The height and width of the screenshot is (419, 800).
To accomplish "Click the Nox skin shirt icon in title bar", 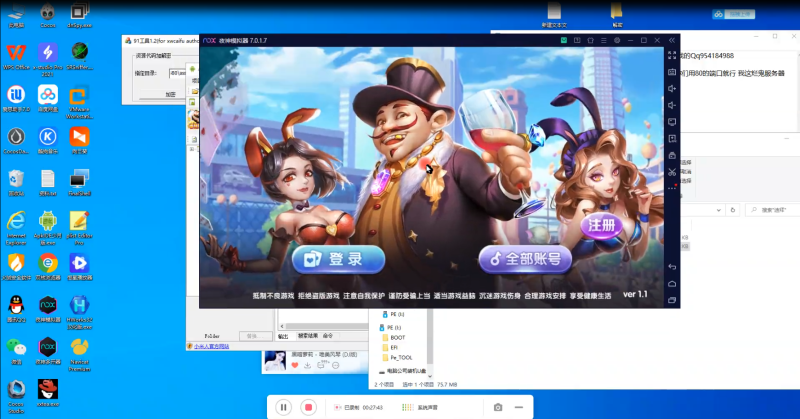I will tap(590, 40).
